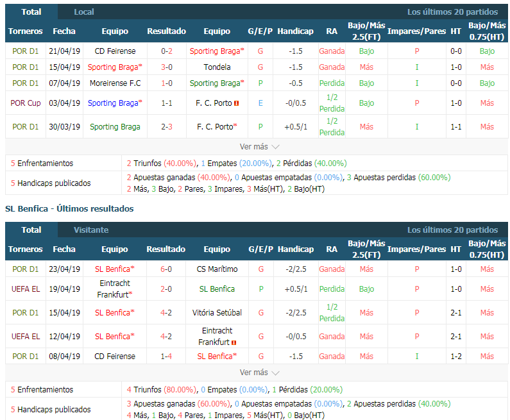Click the red card icon next to F. C. Porto
510x420 pixels.
237,103
